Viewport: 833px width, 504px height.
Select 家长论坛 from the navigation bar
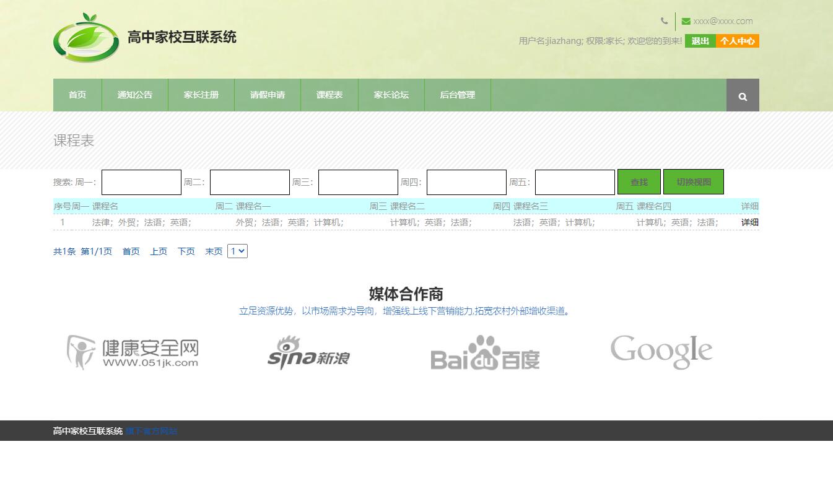coord(391,95)
